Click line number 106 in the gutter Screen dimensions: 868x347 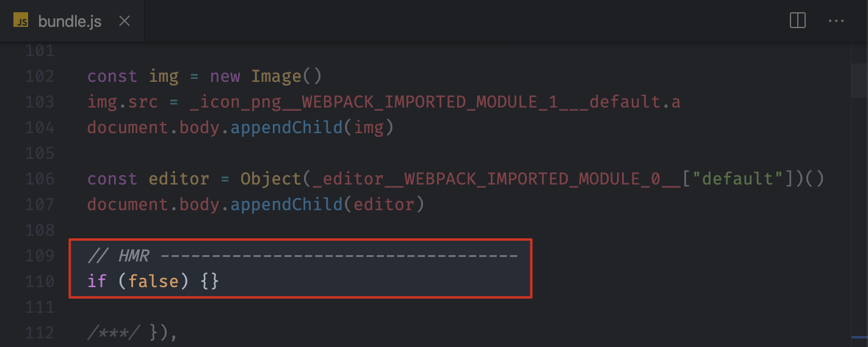39,179
